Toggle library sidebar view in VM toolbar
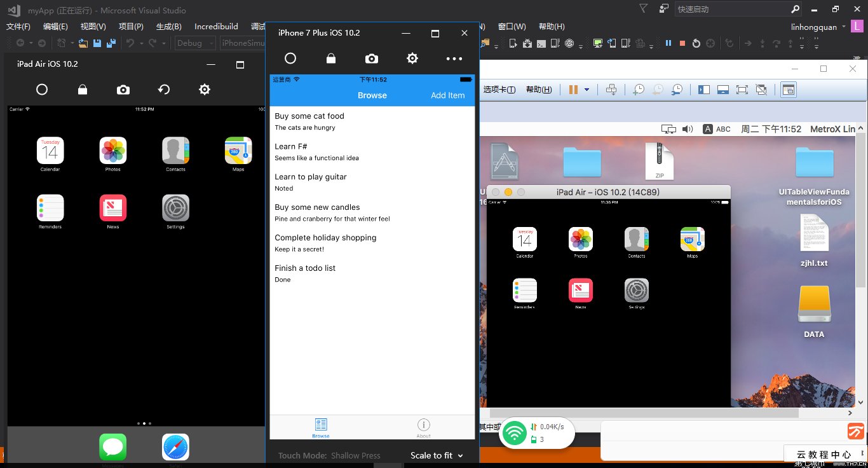The height and width of the screenshot is (468, 868). [x=704, y=90]
